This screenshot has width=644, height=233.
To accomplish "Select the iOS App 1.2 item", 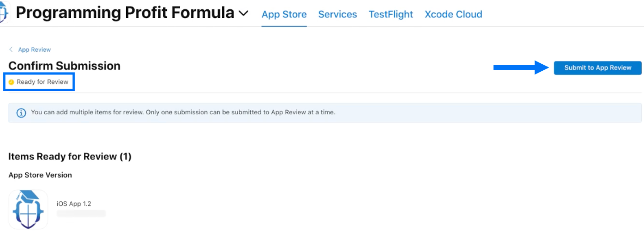I will point(74,204).
